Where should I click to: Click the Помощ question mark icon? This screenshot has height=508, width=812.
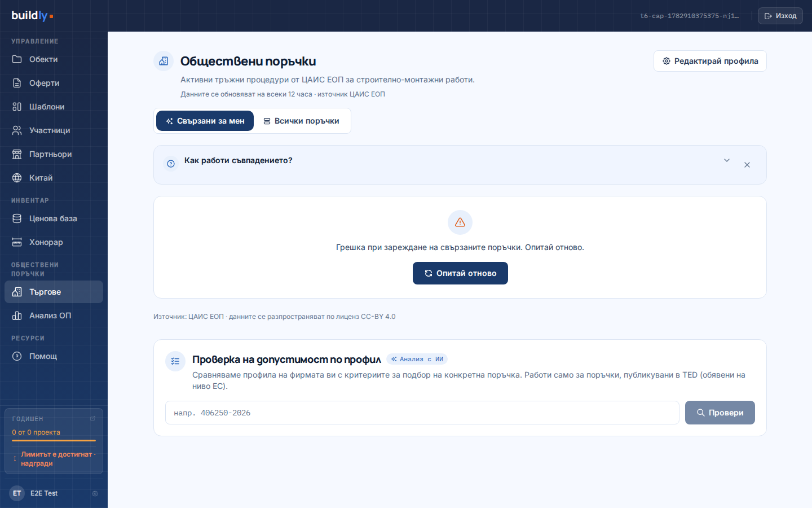(x=17, y=356)
